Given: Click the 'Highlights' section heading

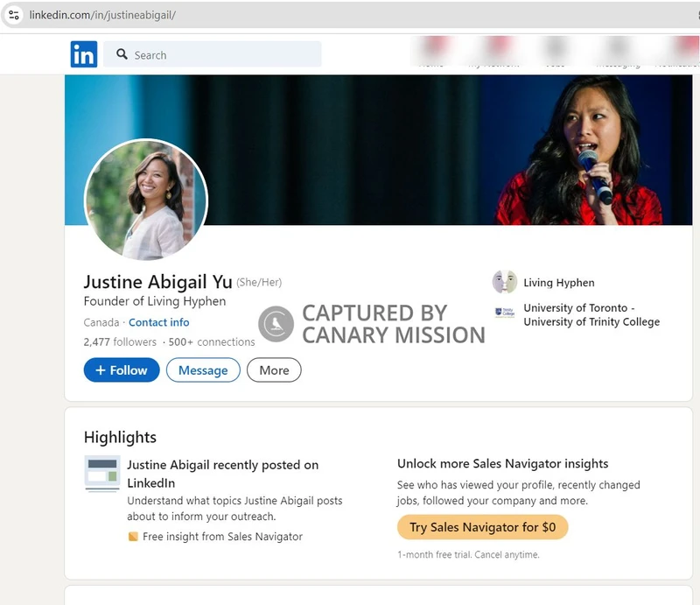Looking at the screenshot, I should pyautogui.click(x=120, y=437).
